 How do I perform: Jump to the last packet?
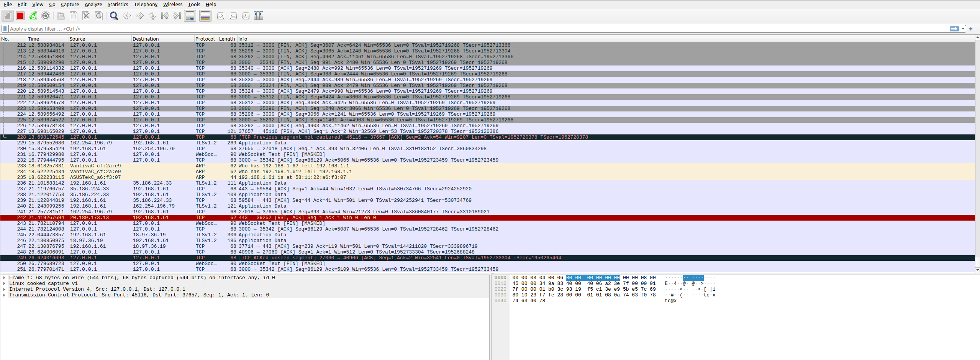(177, 16)
